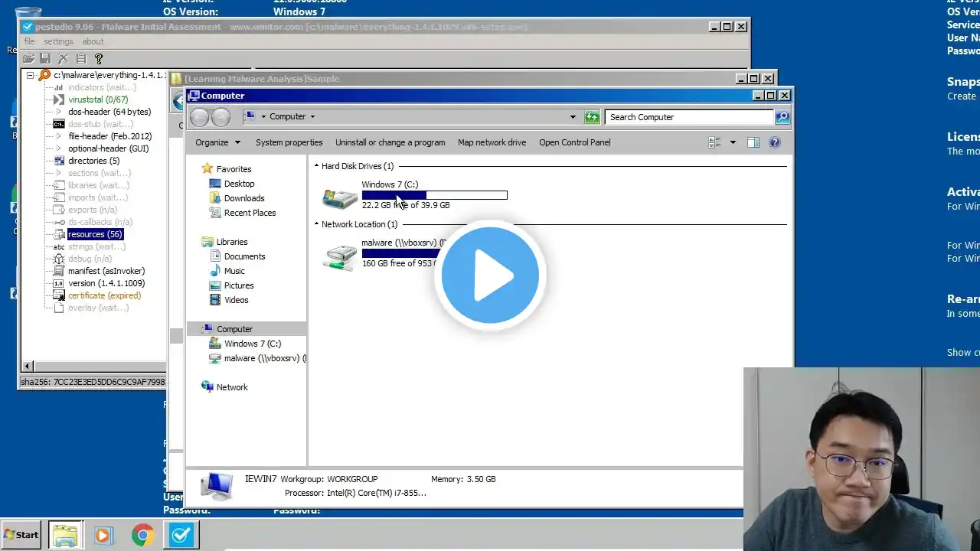Image resolution: width=980 pixels, height=551 pixels.
Task: Open the Organize dropdown menu
Action: click(217, 142)
